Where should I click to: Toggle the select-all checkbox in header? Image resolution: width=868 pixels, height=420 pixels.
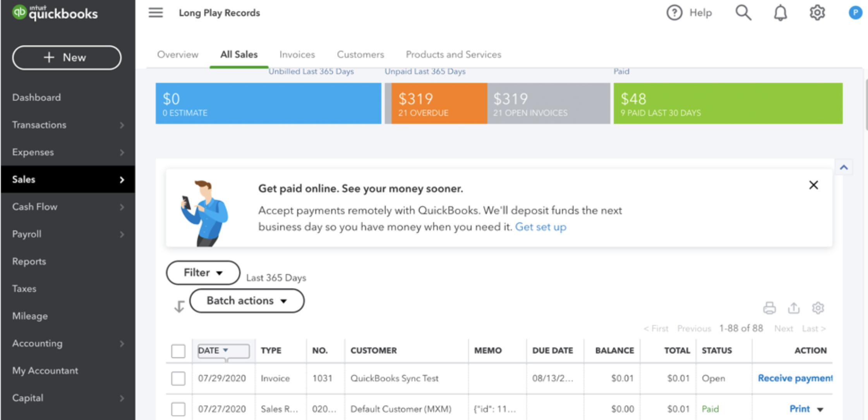point(178,351)
